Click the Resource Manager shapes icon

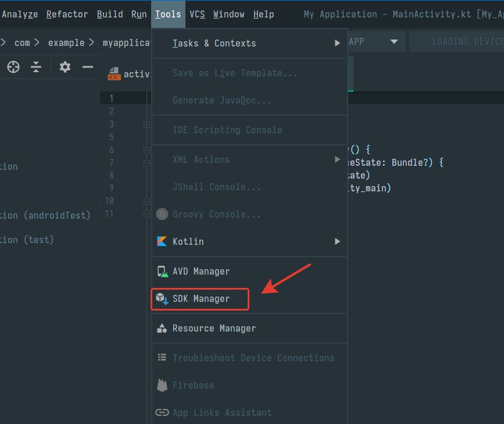click(162, 328)
